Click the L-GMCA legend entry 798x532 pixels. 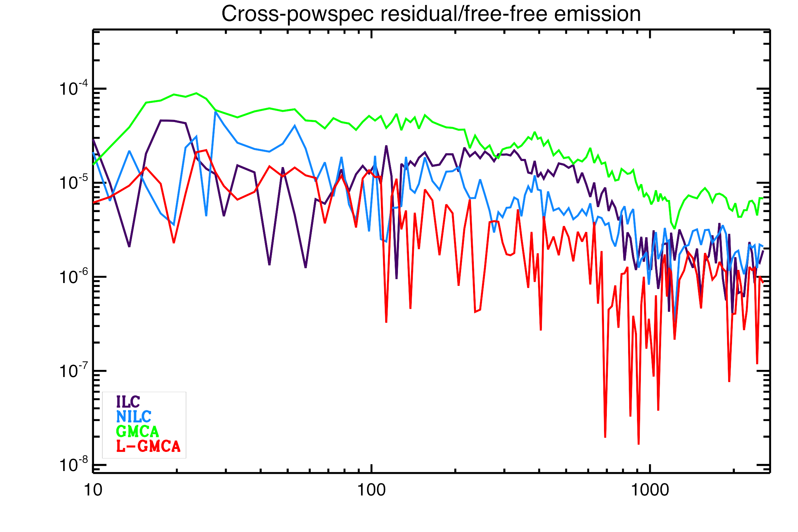[x=148, y=446]
